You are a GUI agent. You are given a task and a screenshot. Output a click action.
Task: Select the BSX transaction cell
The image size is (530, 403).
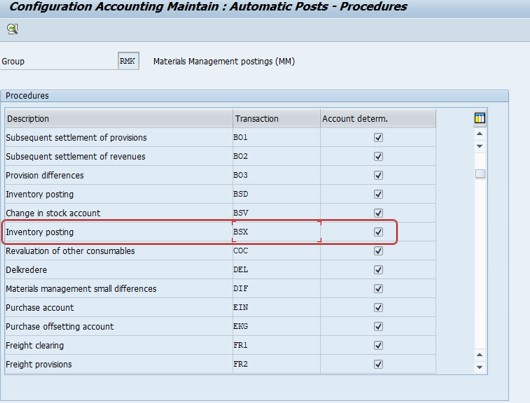point(276,232)
